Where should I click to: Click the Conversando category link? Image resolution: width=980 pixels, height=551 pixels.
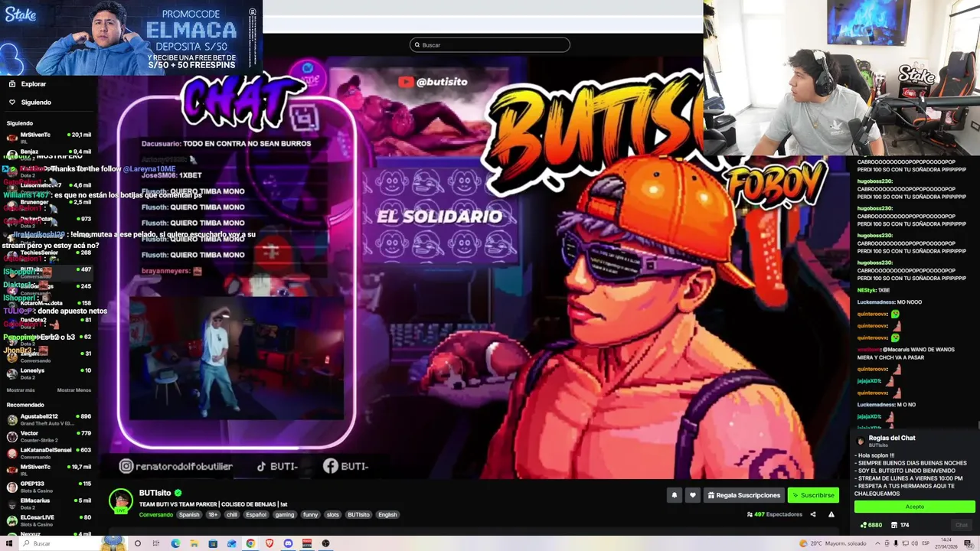(155, 515)
